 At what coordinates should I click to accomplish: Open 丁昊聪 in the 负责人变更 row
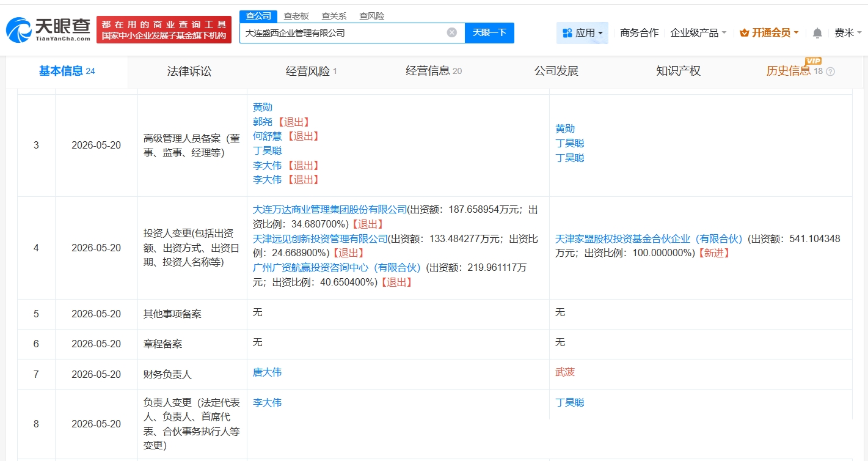tap(570, 402)
